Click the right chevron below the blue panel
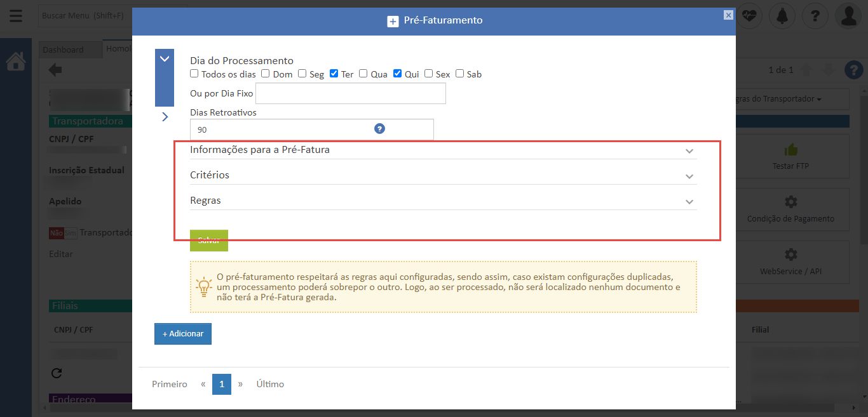 coord(165,117)
